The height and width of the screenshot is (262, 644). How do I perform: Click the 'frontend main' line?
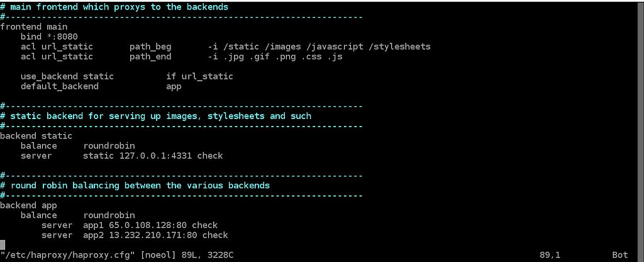coord(34,27)
